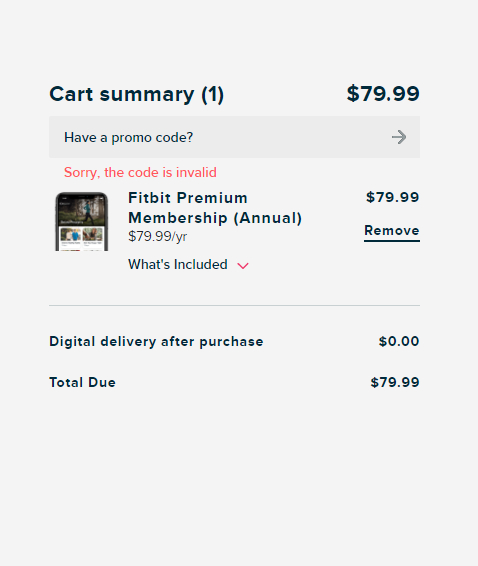Viewport: 478px width, 566px height.
Task: Open the Fitbit Premium phone thumbnail
Action: pos(82,222)
